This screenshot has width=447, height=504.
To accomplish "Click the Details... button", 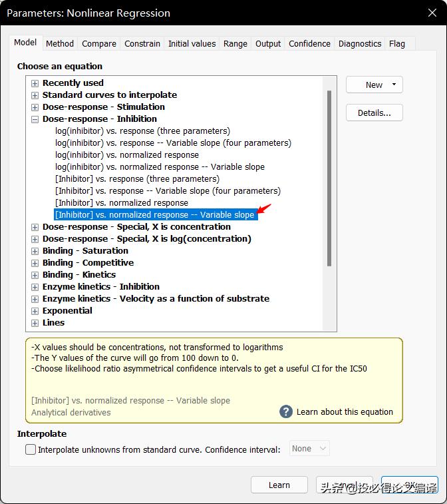I will [374, 113].
